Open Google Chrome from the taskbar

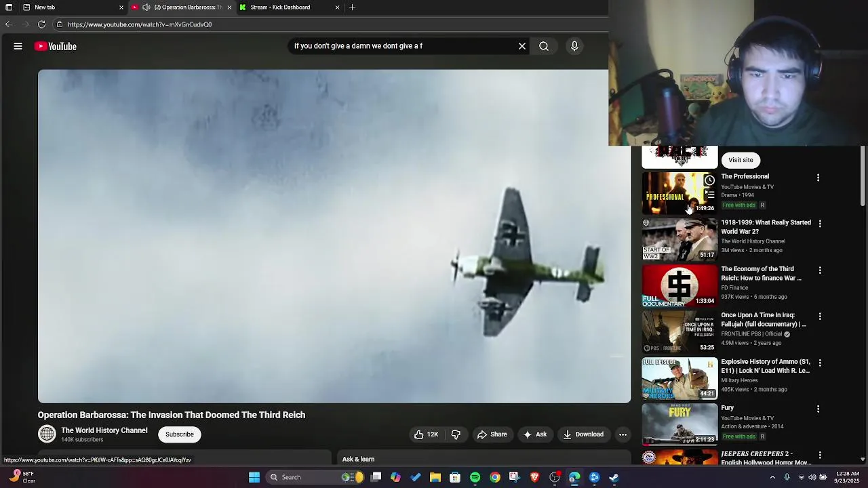(x=495, y=477)
